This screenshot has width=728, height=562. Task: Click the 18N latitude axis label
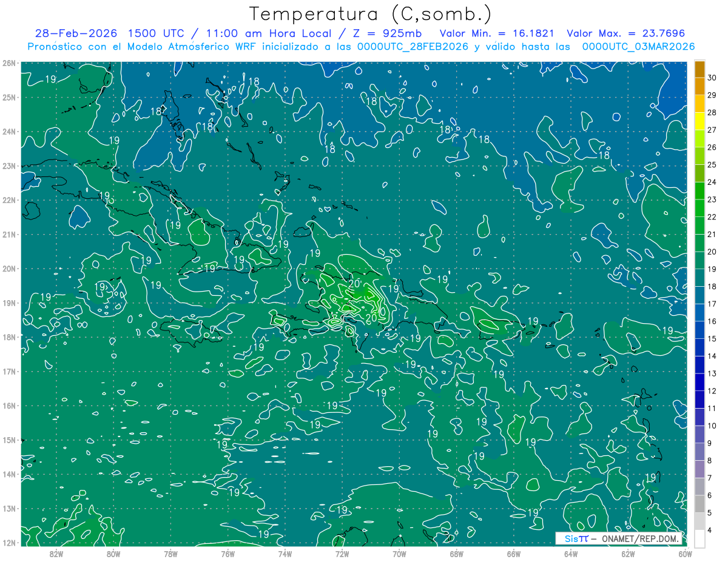pyautogui.click(x=9, y=337)
